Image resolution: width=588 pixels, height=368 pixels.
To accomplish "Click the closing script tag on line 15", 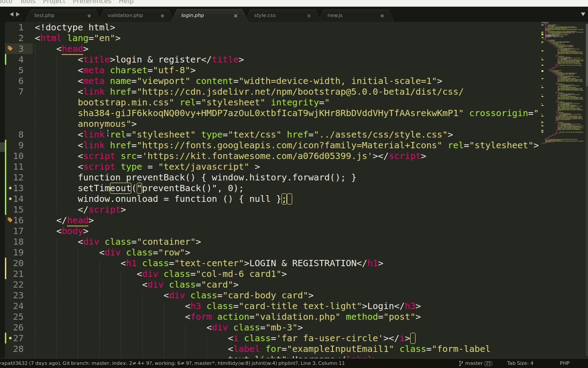I will tap(102, 209).
